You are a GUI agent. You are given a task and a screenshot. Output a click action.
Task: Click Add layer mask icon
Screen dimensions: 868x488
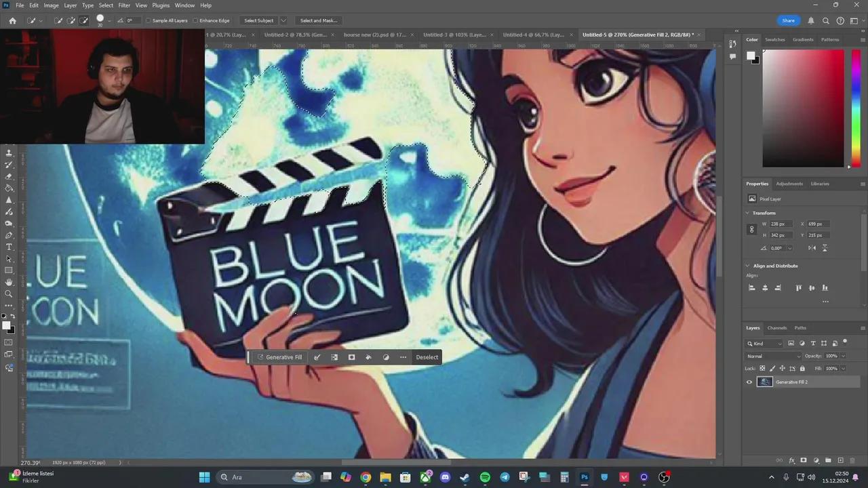[804, 461]
